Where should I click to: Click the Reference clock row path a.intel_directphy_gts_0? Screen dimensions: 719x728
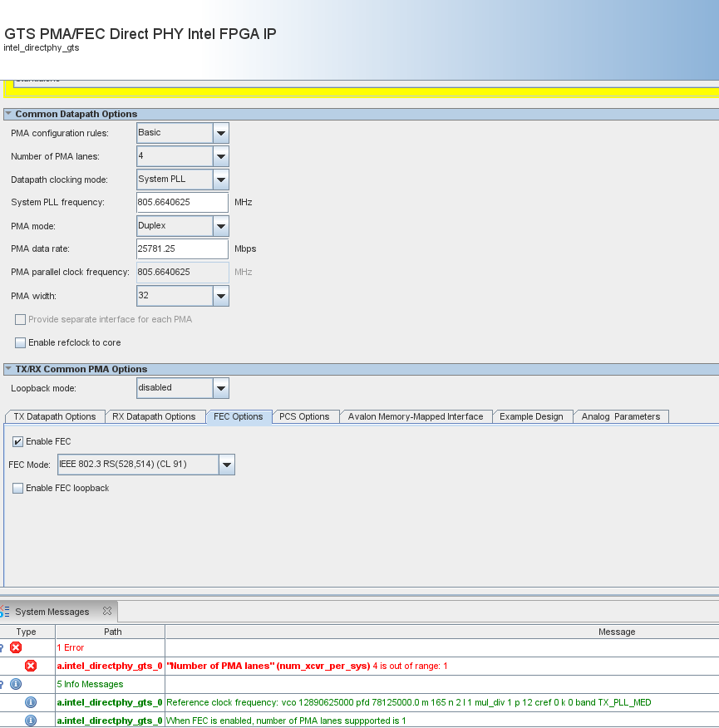110,702
